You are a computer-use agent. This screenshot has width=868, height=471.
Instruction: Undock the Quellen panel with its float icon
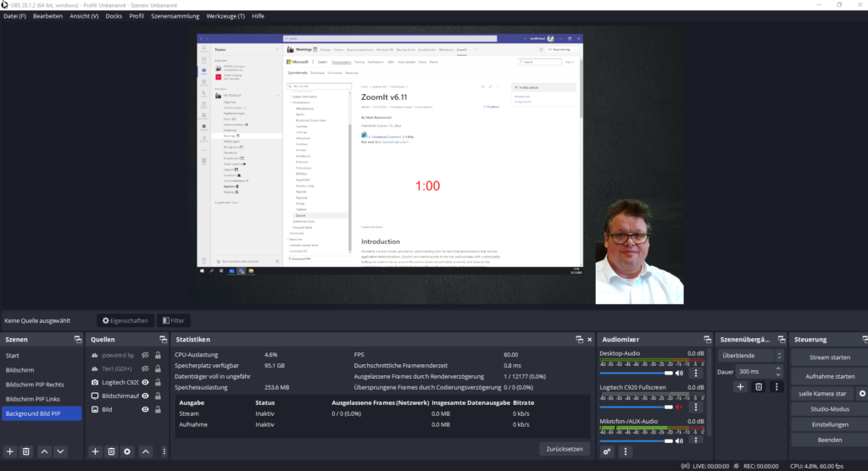pos(163,340)
